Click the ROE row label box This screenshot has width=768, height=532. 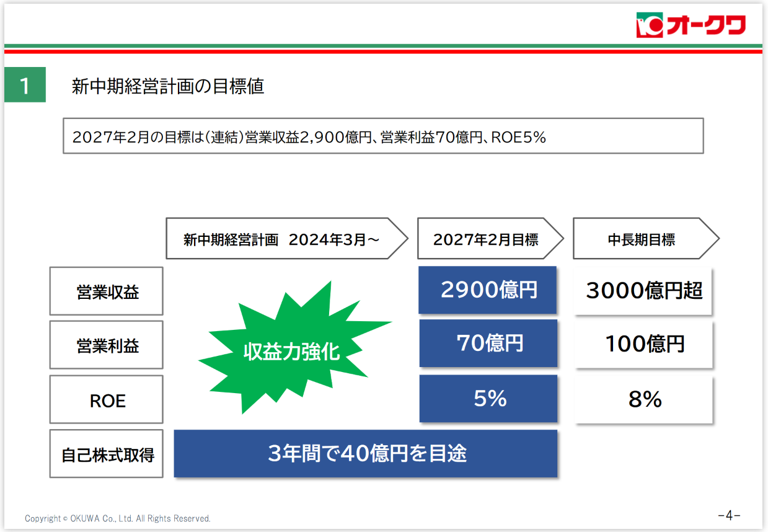pyautogui.click(x=107, y=400)
